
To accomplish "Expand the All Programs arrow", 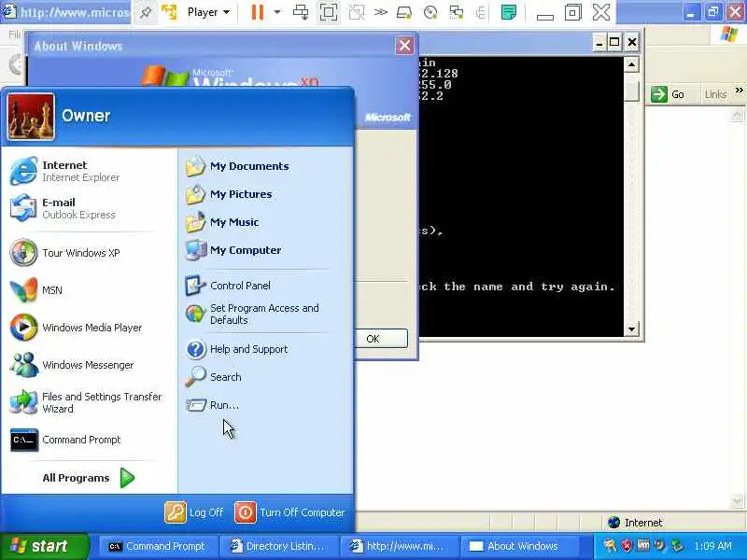I will 127,478.
